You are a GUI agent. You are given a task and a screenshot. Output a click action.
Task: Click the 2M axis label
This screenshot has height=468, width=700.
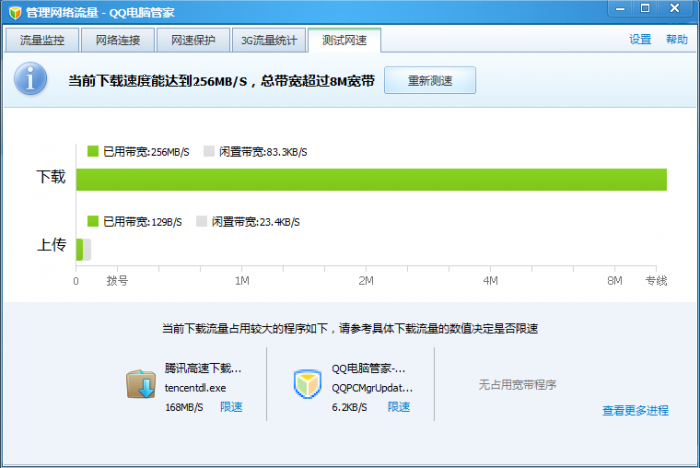tap(366, 281)
